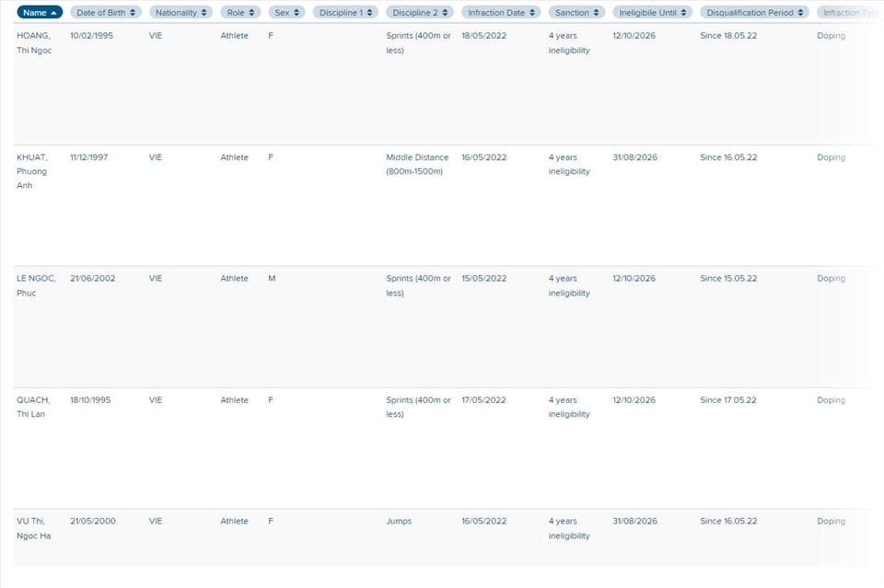The width and height of the screenshot is (884, 588).
Task: Select the KHUAT, Phuong Anh name cell
Action: [31, 171]
